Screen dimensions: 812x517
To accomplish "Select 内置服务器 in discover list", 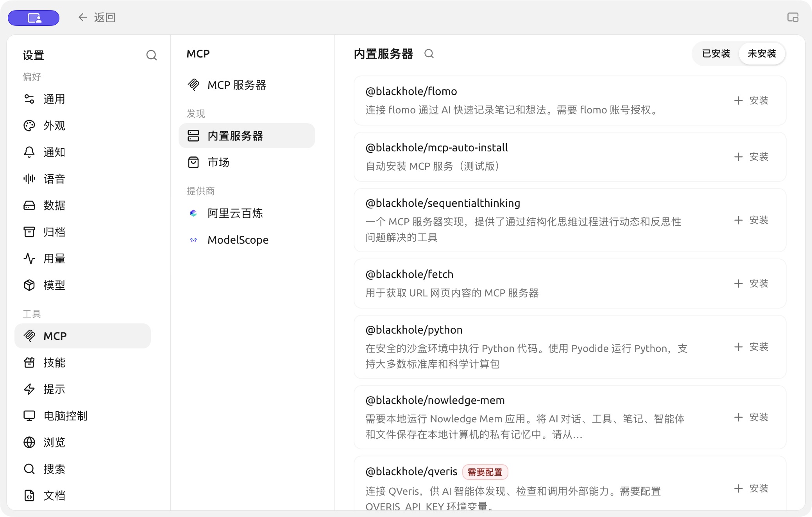I will tap(247, 136).
